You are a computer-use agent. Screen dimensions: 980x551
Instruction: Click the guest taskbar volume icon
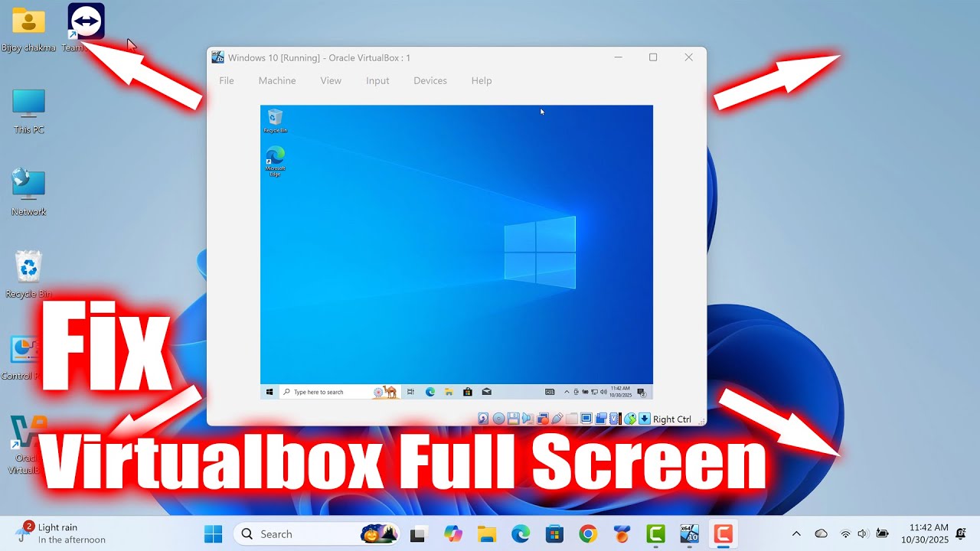point(604,392)
